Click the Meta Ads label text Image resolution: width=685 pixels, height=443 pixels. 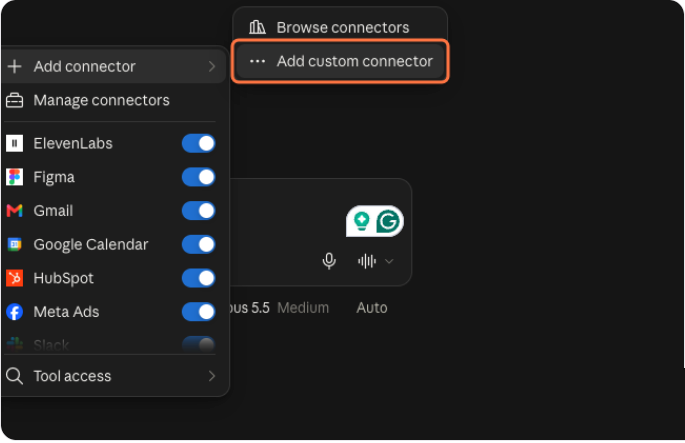(66, 311)
